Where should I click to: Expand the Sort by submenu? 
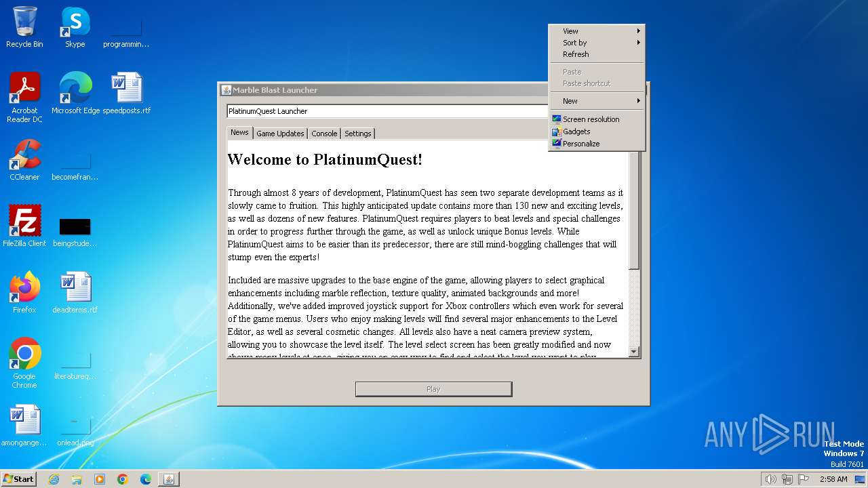point(597,43)
